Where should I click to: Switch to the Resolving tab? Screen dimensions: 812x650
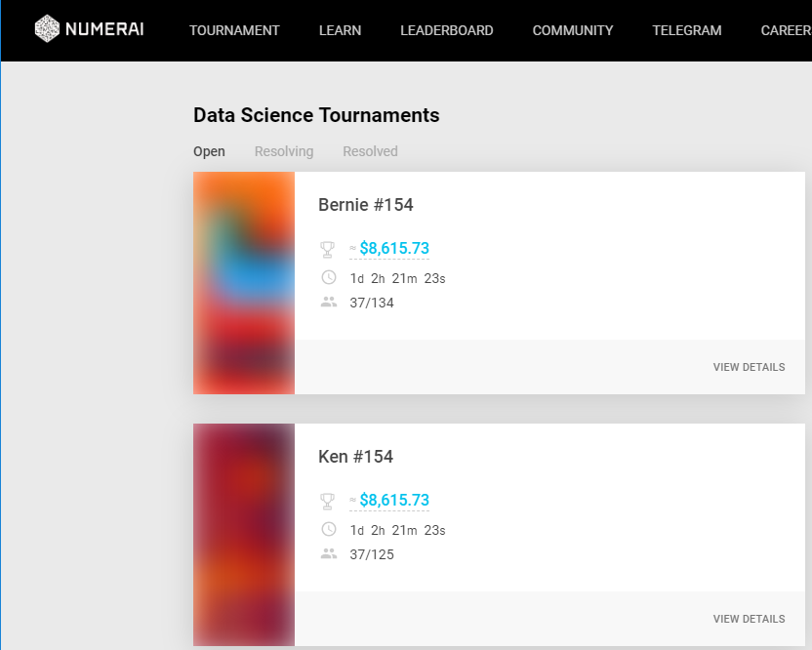coord(284,151)
